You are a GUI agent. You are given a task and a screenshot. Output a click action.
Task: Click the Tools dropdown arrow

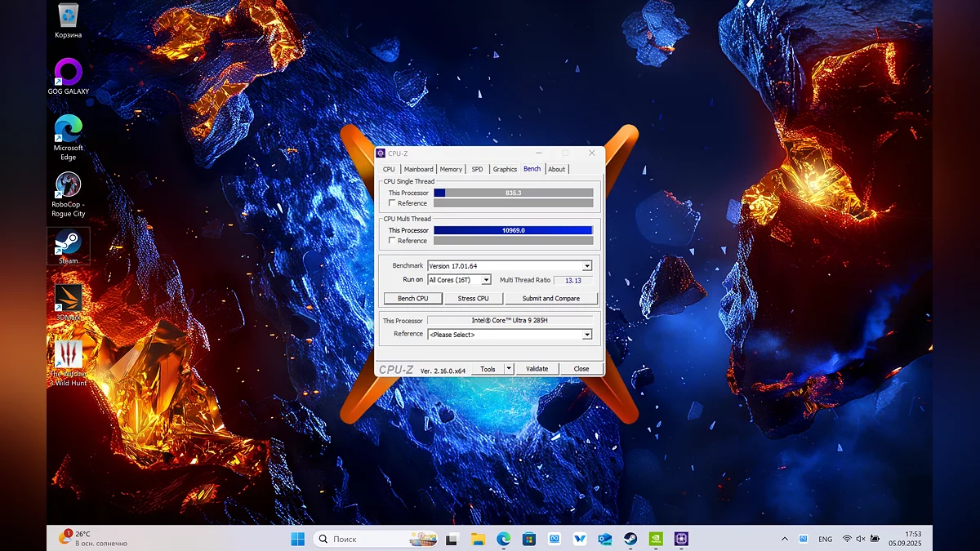[509, 369]
